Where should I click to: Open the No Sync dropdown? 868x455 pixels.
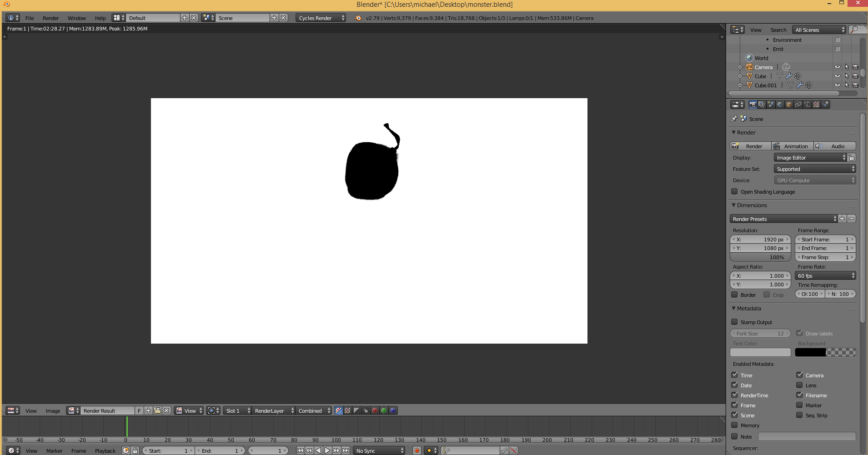click(x=379, y=450)
